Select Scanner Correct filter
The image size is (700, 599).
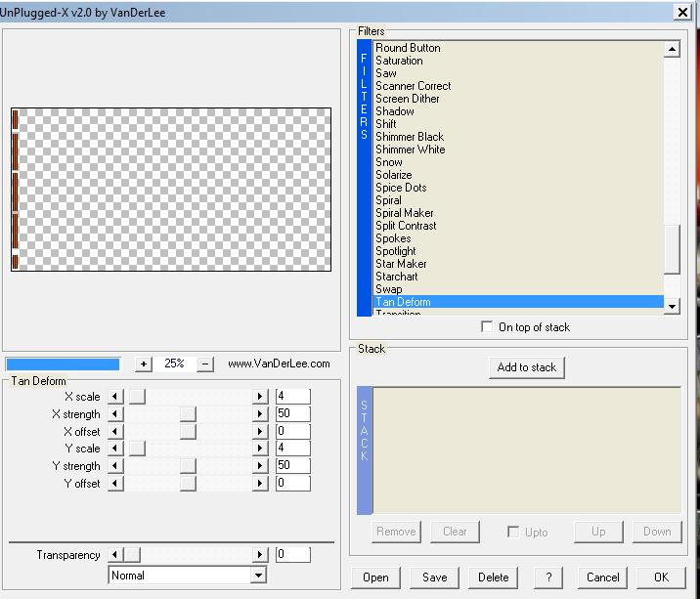click(413, 86)
